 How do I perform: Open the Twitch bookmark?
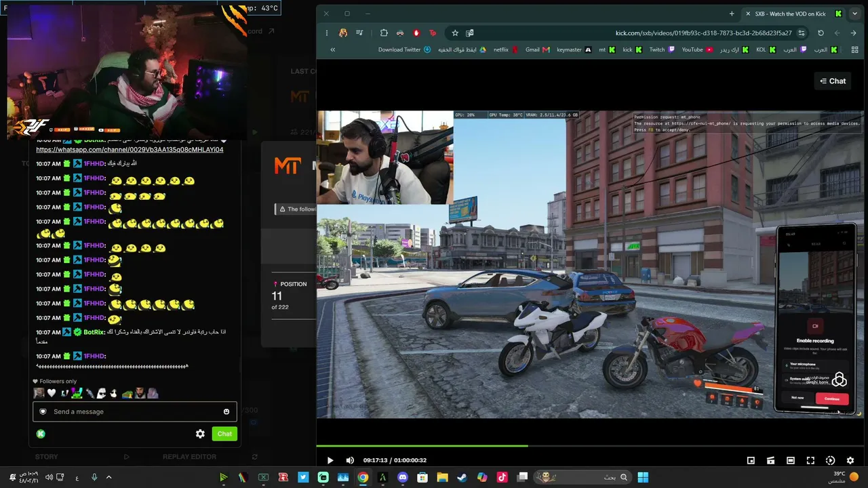(662, 49)
